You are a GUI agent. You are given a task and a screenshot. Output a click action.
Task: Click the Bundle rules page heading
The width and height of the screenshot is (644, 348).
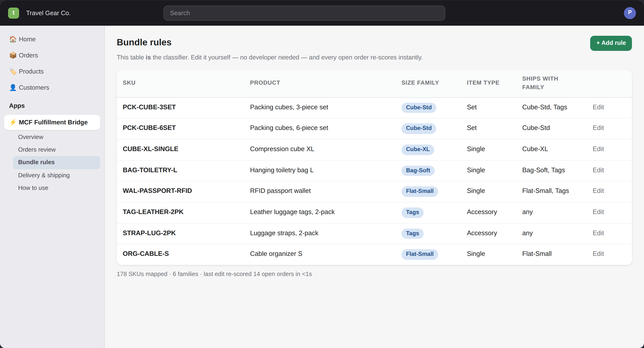(x=144, y=43)
